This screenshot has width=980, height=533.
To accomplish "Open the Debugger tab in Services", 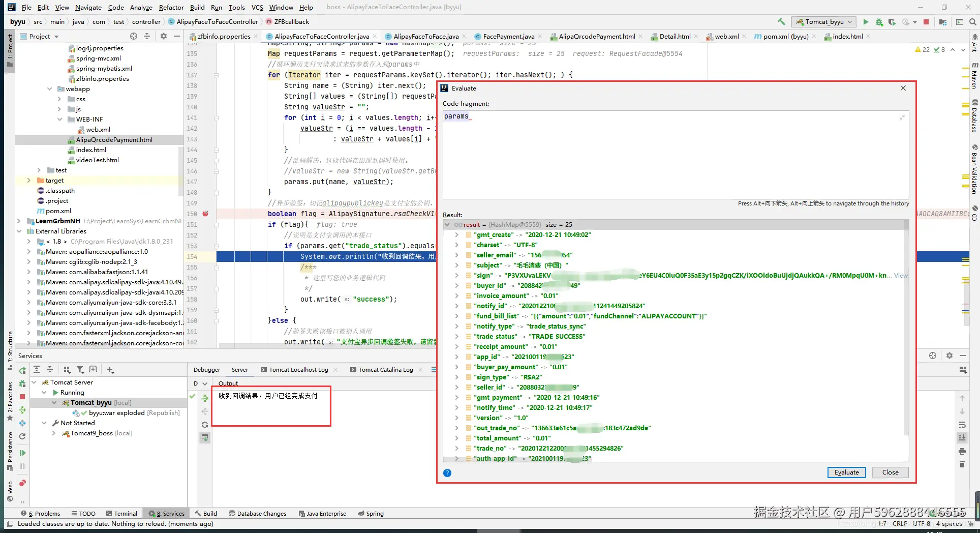I will click(x=207, y=370).
